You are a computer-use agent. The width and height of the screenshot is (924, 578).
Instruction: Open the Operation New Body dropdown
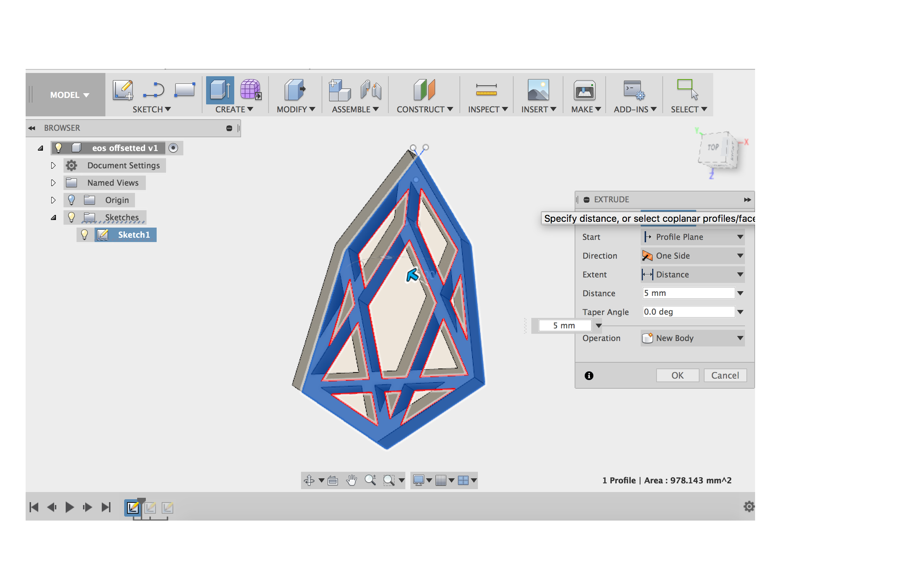pyautogui.click(x=693, y=338)
